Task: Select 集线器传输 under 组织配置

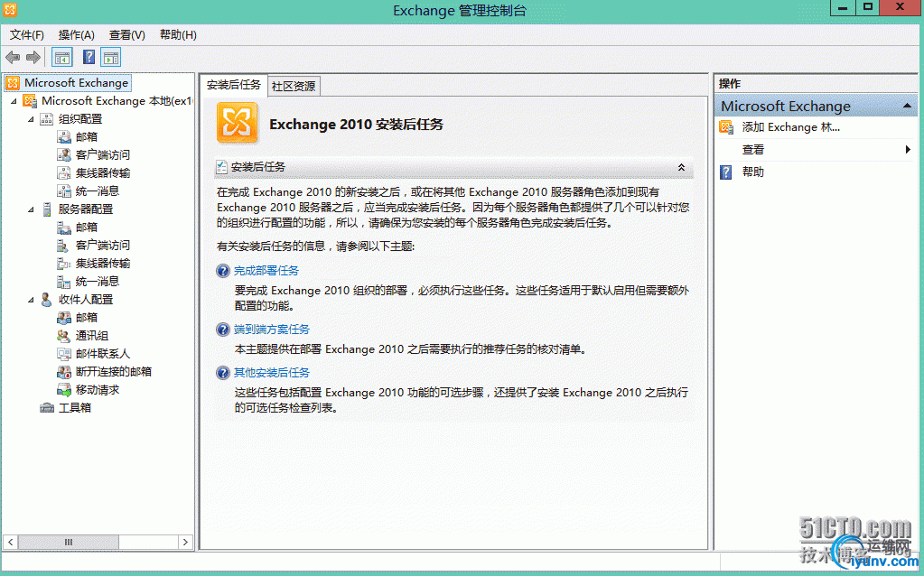Action: [x=103, y=173]
